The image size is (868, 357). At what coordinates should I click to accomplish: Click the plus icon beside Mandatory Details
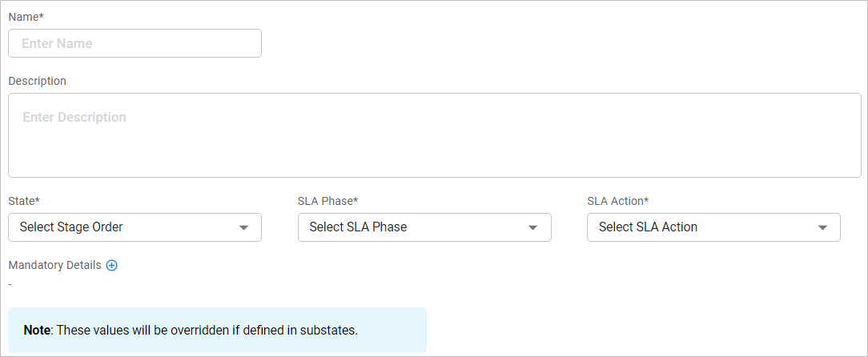click(112, 266)
